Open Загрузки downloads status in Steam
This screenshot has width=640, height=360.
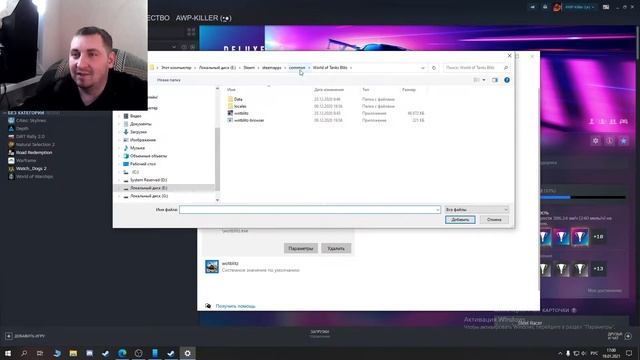point(320,333)
